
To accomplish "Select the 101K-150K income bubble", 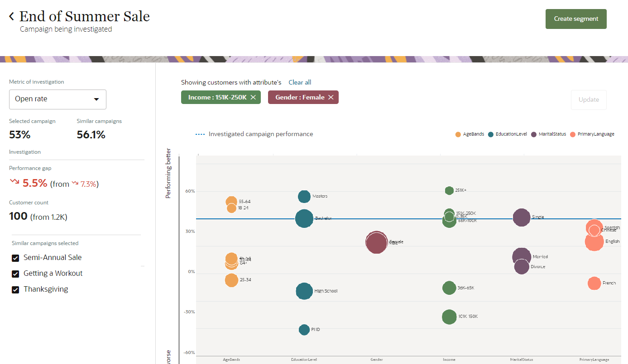I will [x=449, y=317].
